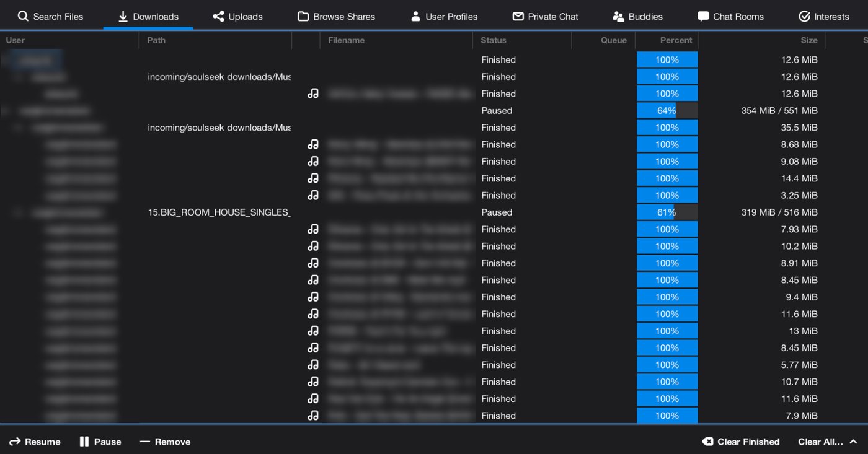Clear finished downloads
Screen dimensions: 868x454
pyautogui.click(x=740, y=442)
